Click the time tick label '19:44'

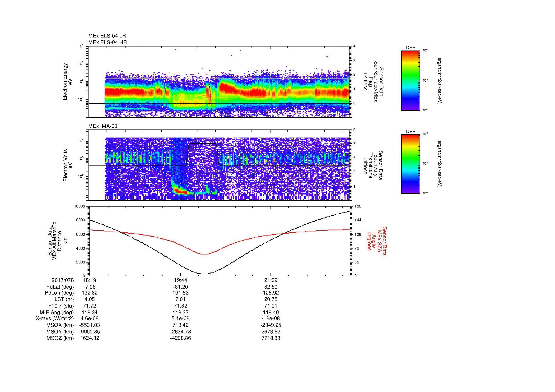pyautogui.click(x=181, y=280)
